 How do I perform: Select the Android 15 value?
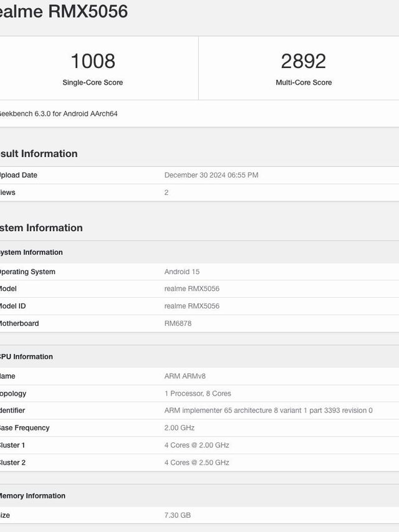click(x=182, y=272)
